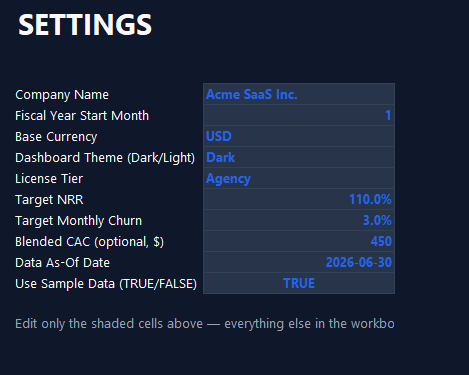Open the Dashboard Theme Dark cell

pyautogui.click(x=299, y=157)
